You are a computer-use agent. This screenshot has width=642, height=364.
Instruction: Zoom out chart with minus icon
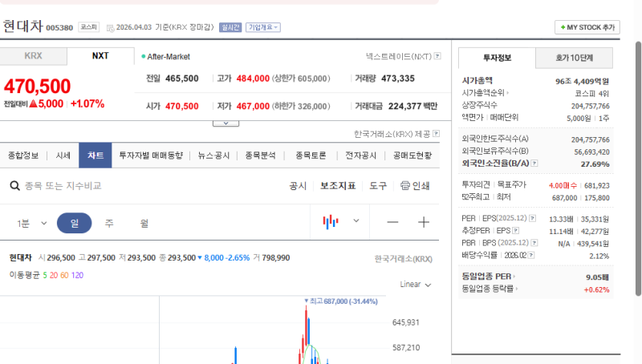[392, 222]
